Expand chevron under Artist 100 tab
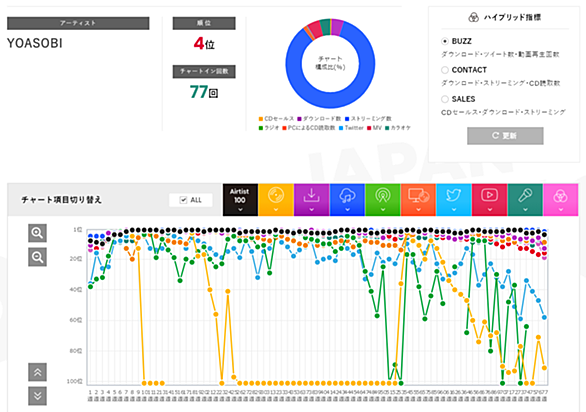Viewport: 586px width, 412px height. [240, 210]
